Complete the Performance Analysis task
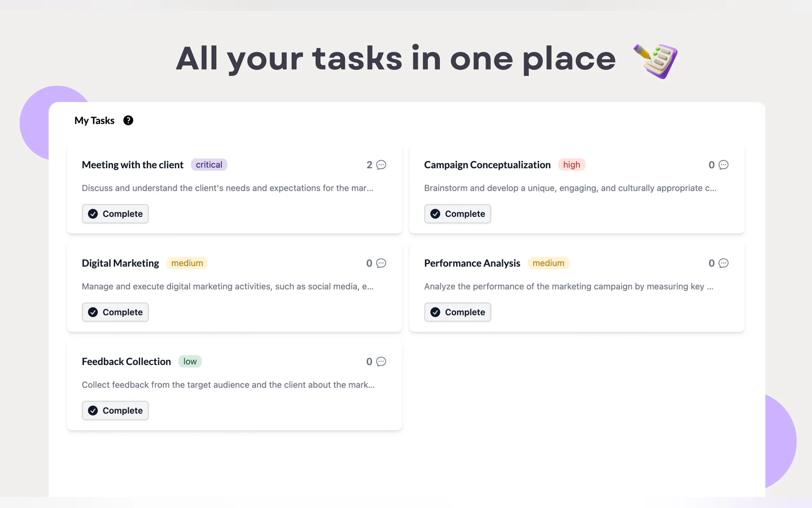The image size is (812, 508). coord(457,312)
